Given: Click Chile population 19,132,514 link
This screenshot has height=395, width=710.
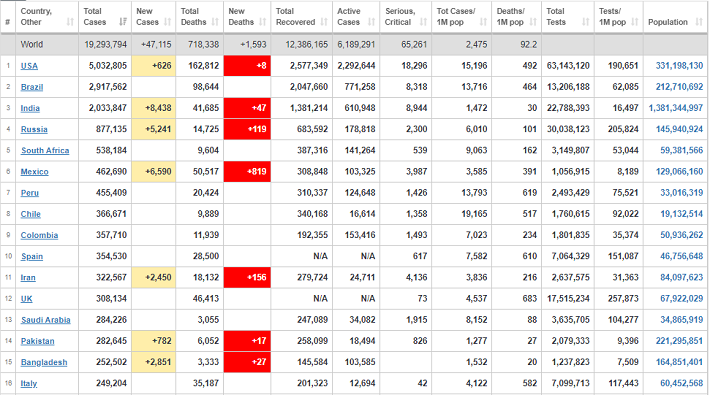Looking at the screenshot, I should (681, 214).
